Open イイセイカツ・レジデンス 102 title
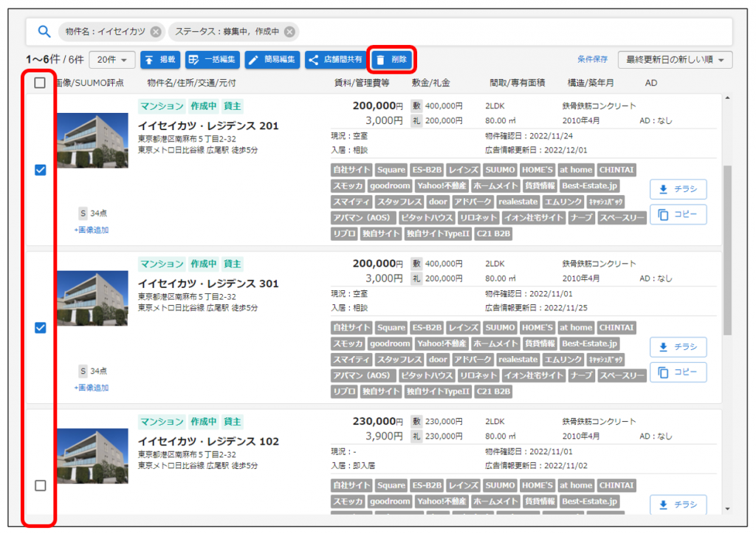This screenshot has width=756, height=534. pos(208,442)
